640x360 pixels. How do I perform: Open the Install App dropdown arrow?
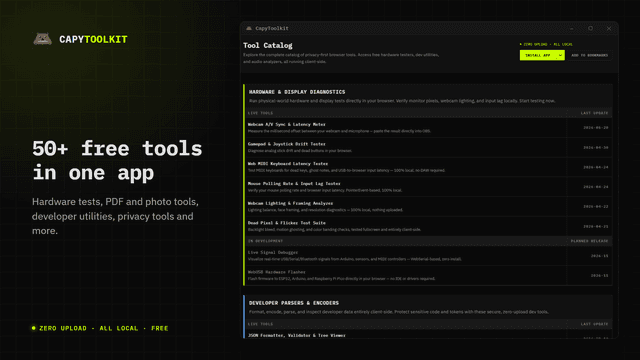pos(560,55)
